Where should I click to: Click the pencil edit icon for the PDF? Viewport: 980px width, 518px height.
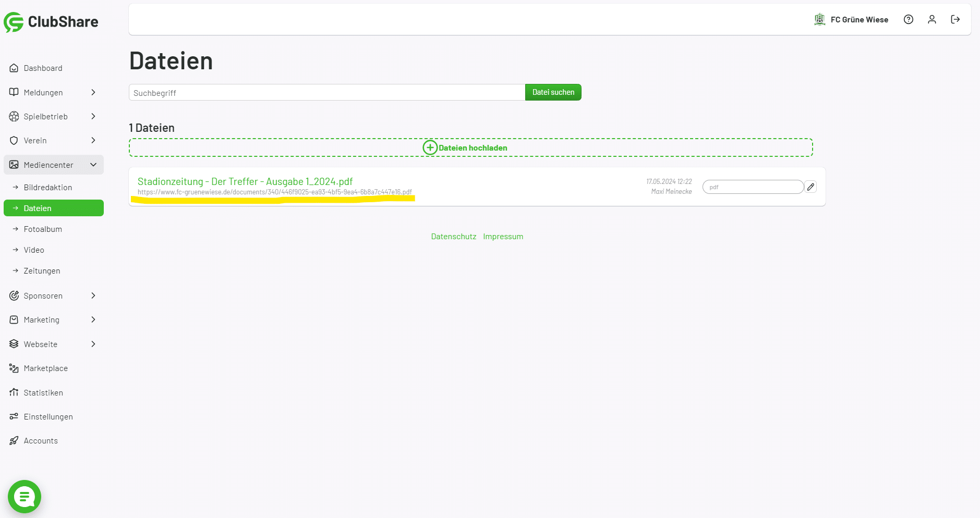point(810,187)
